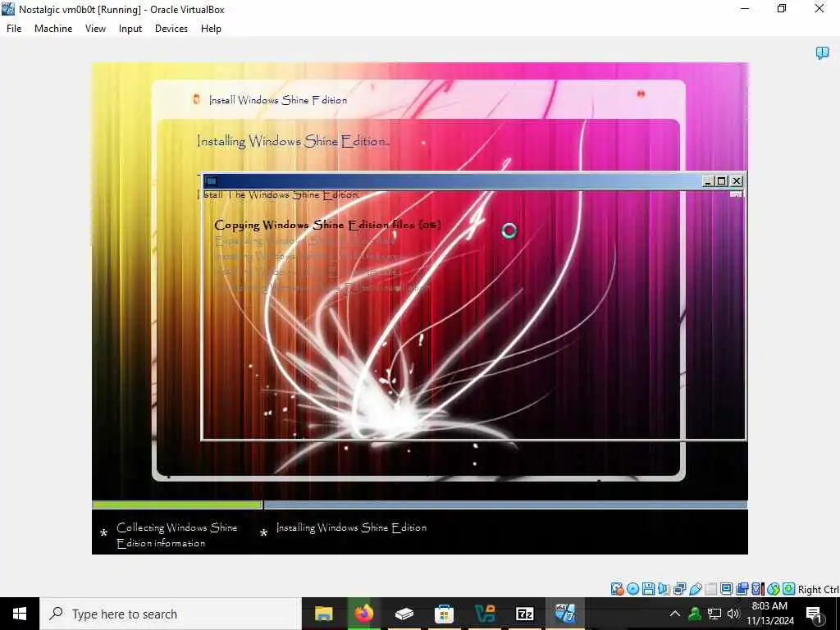Click the optical disc indicator icon
This screenshot has height=630, width=840.
pos(632,589)
